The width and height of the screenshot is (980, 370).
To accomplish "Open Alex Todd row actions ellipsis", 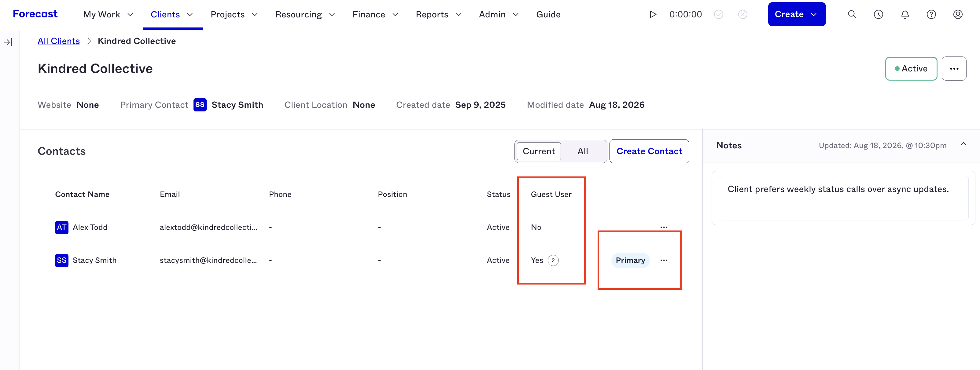I will point(664,227).
